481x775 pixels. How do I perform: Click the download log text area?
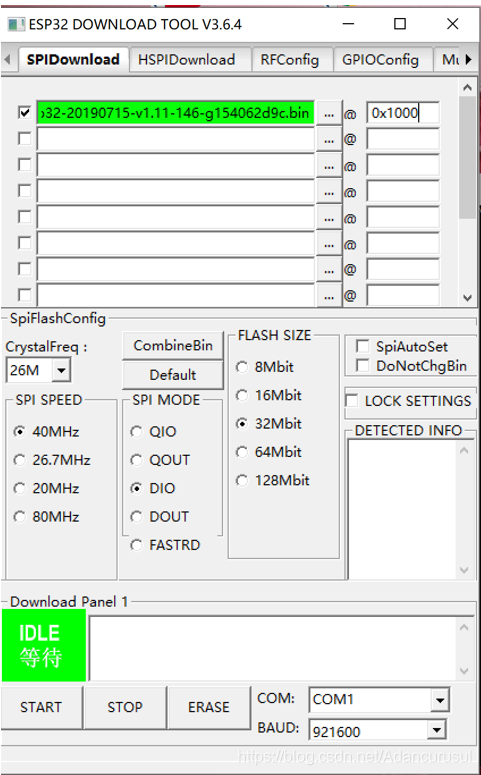pos(273,648)
